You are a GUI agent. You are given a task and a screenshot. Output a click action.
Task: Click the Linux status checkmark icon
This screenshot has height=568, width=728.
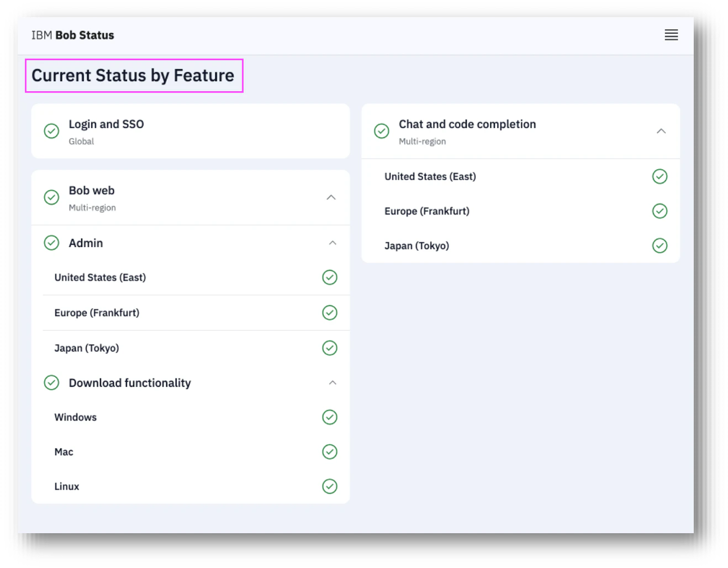click(x=330, y=486)
